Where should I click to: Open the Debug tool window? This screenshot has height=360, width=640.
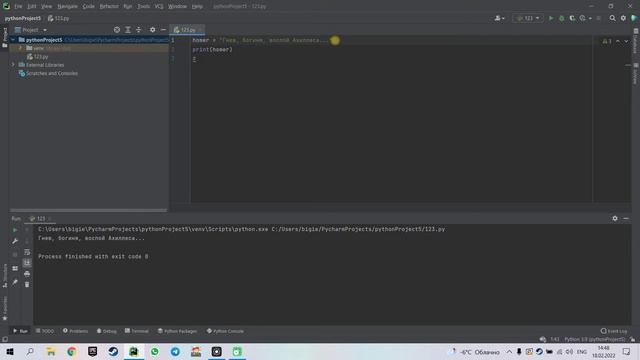[x=107, y=331]
